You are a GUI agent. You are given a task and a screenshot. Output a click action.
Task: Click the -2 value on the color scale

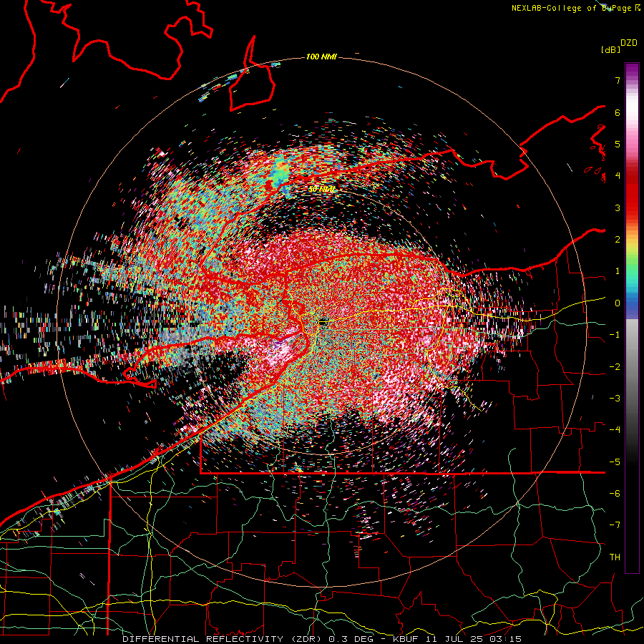(x=615, y=367)
